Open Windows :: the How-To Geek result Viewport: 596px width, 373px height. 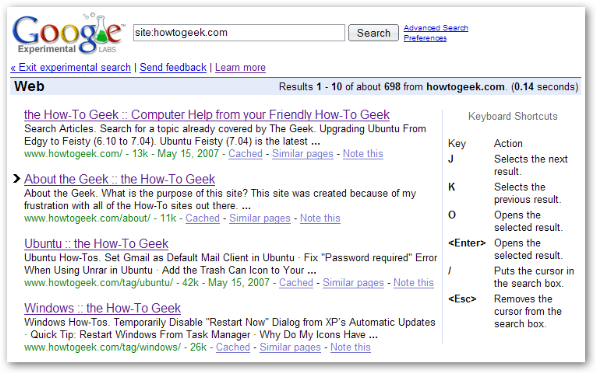click(x=103, y=308)
